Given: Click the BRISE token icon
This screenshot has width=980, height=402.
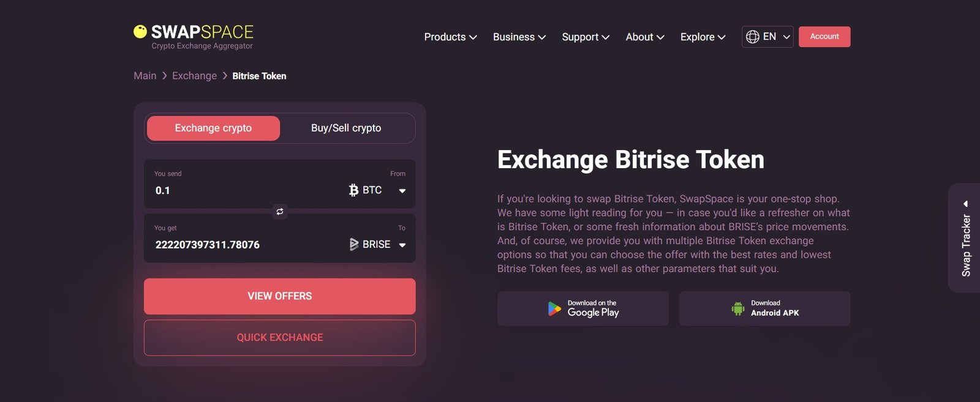Looking at the screenshot, I should [353, 245].
